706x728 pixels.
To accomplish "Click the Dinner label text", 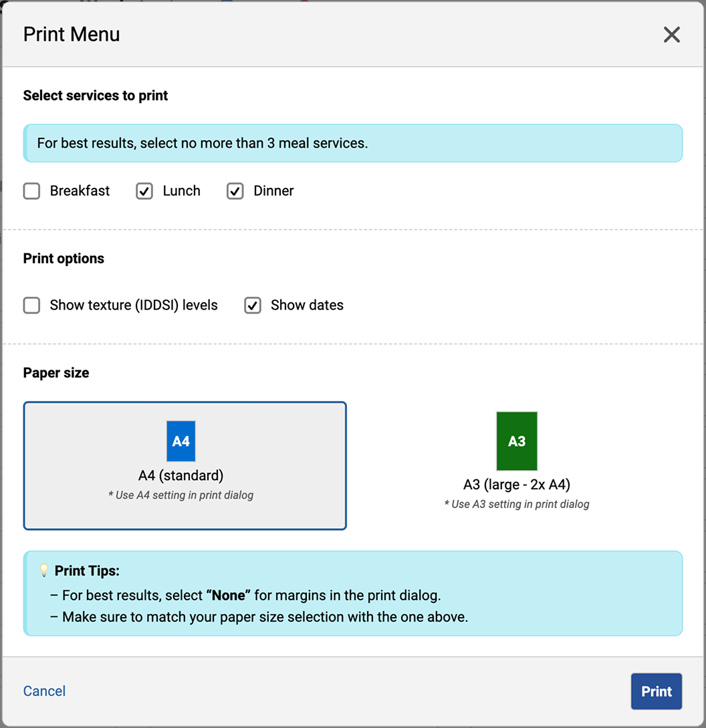I will tap(273, 191).
